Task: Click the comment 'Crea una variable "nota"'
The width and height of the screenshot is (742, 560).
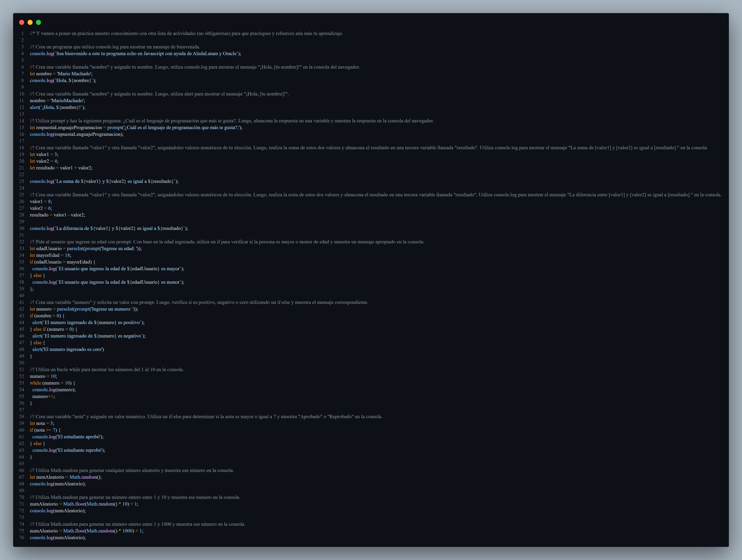Action: (206, 416)
